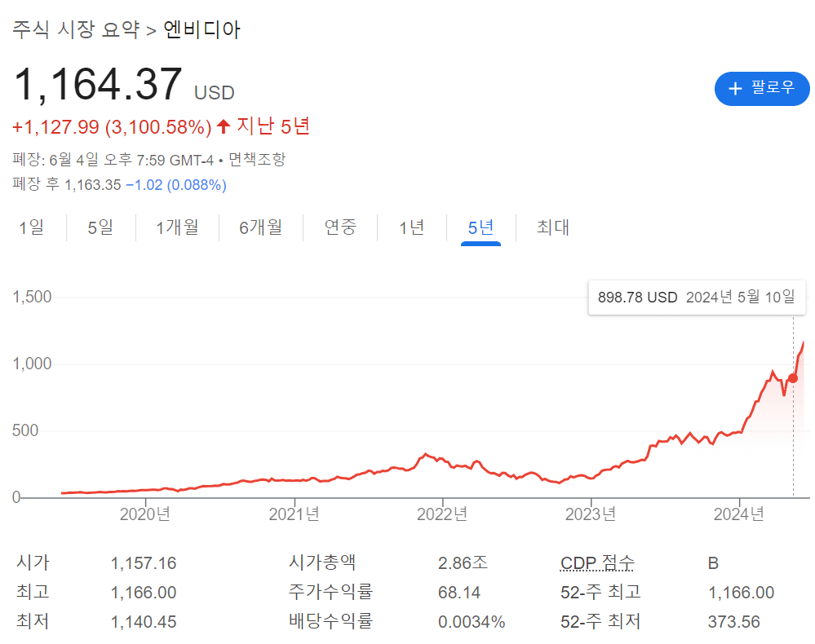Show the 최대 range chart
Screen dimensions: 815x644
coord(553,227)
